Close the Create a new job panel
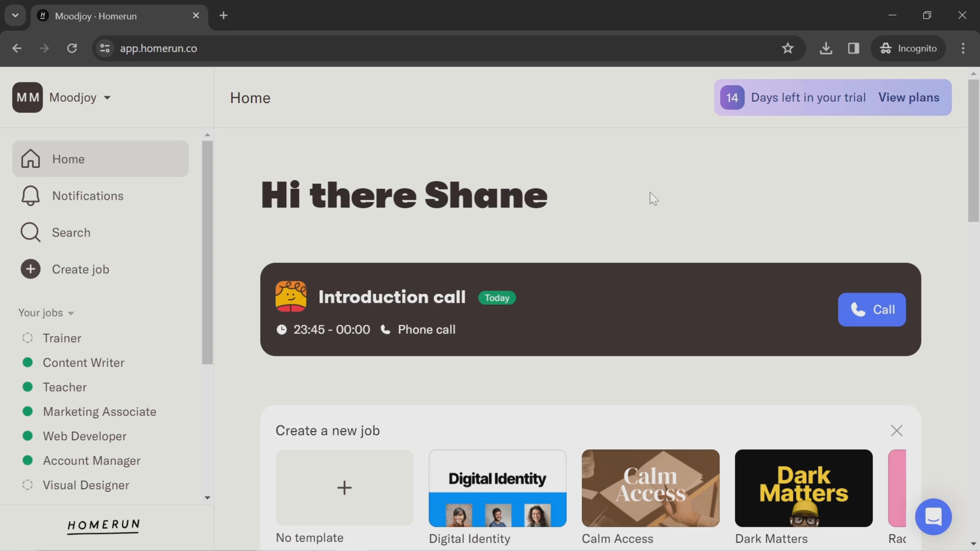 click(898, 431)
